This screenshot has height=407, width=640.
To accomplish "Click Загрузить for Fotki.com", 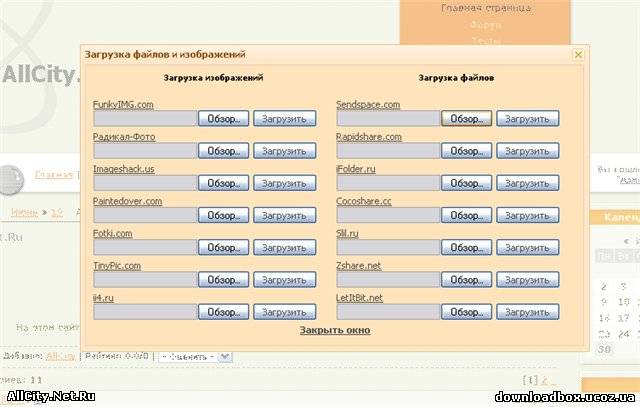I will click(284, 248).
